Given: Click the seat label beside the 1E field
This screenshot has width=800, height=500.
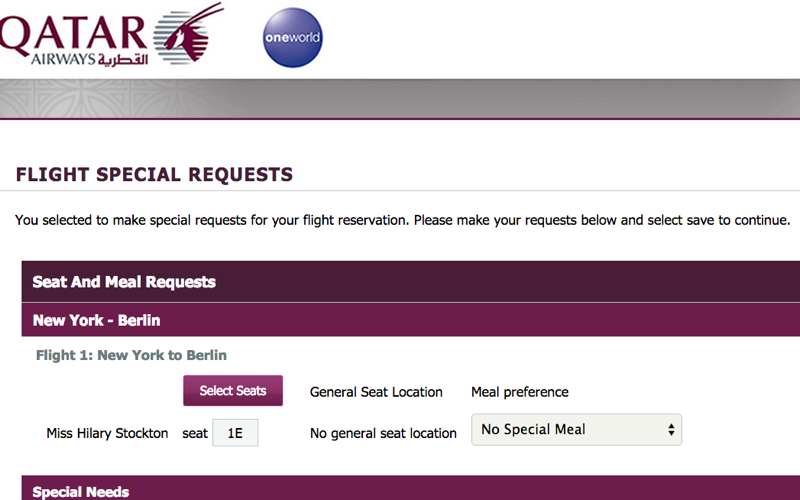Looking at the screenshot, I should click(x=195, y=433).
